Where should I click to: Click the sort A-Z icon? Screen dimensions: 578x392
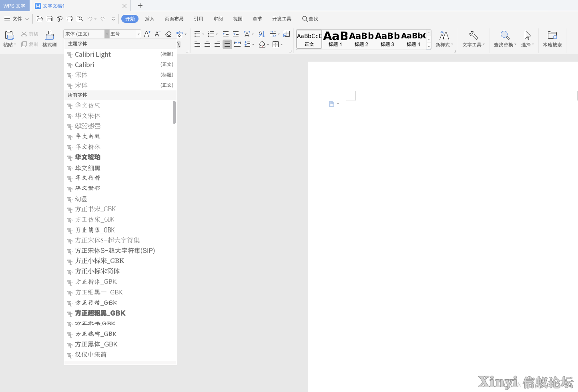[262, 34]
